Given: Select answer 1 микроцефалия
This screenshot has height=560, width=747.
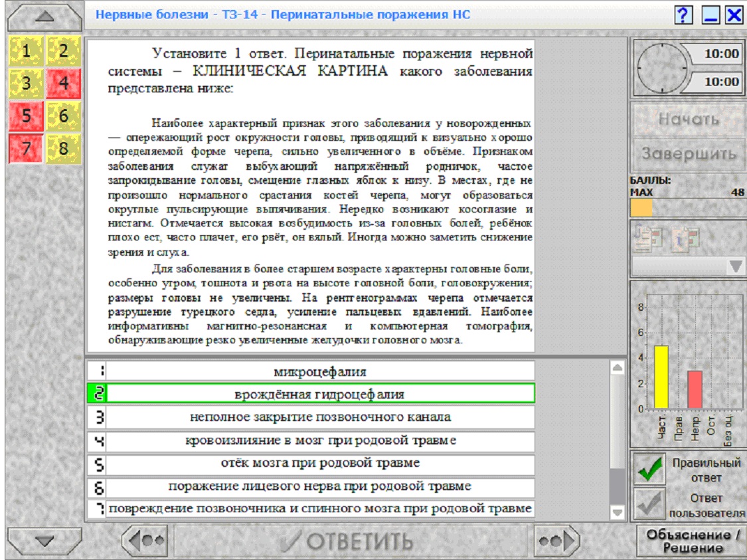Looking at the screenshot, I should tap(311, 371).
